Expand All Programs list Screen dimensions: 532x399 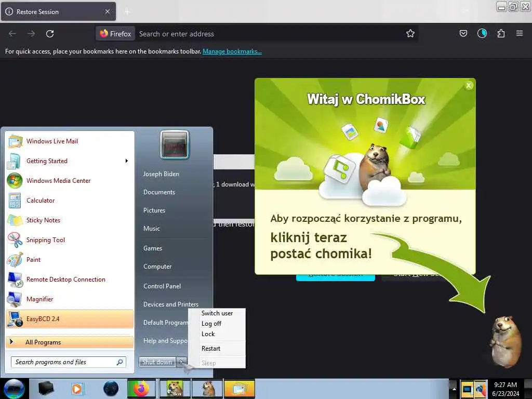pos(70,342)
